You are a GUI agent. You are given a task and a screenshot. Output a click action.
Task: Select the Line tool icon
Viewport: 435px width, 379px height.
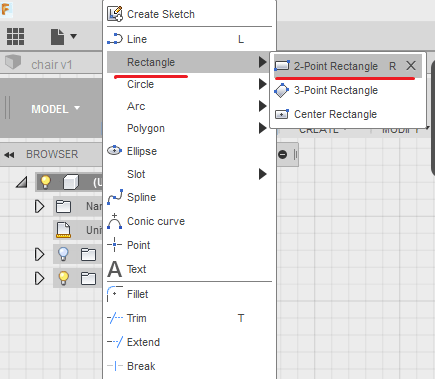[115, 39]
